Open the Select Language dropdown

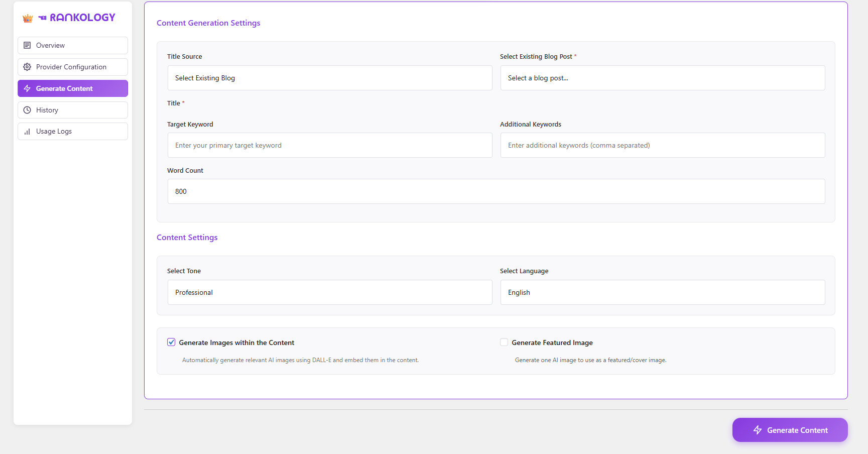coord(662,292)
